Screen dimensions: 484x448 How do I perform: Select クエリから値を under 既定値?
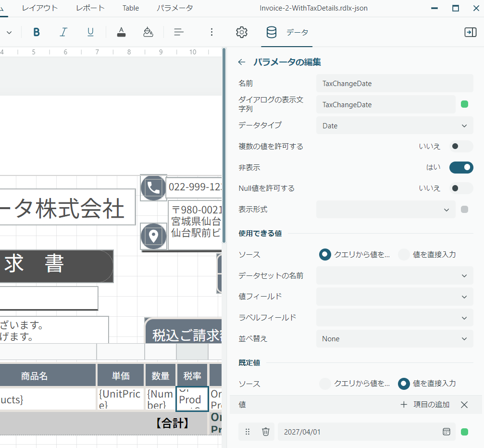click(x=325, y=384)
